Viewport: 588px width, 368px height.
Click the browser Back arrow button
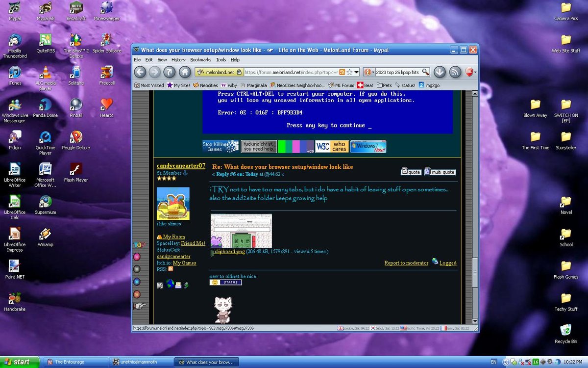pyautogui.click(x=140, y=72)
